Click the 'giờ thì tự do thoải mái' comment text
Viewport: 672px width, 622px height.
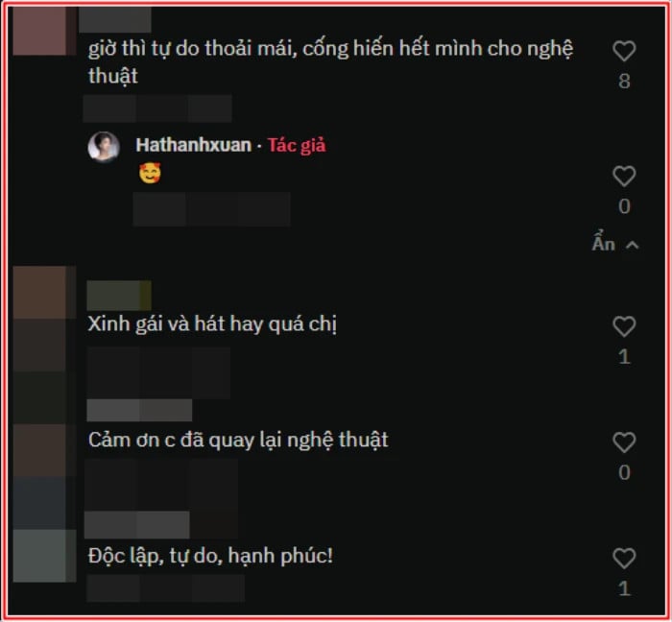pyautogui.click(x=330, y=62)
